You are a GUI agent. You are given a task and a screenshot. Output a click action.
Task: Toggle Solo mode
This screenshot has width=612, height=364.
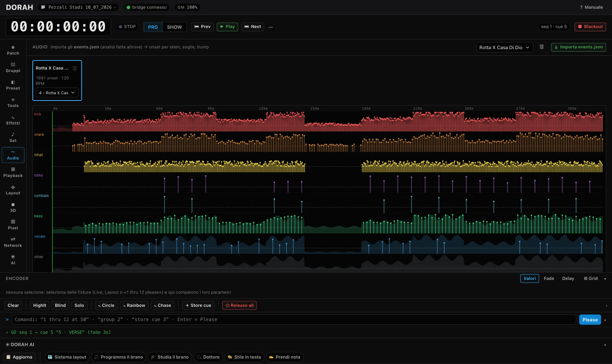click(79, 305)
